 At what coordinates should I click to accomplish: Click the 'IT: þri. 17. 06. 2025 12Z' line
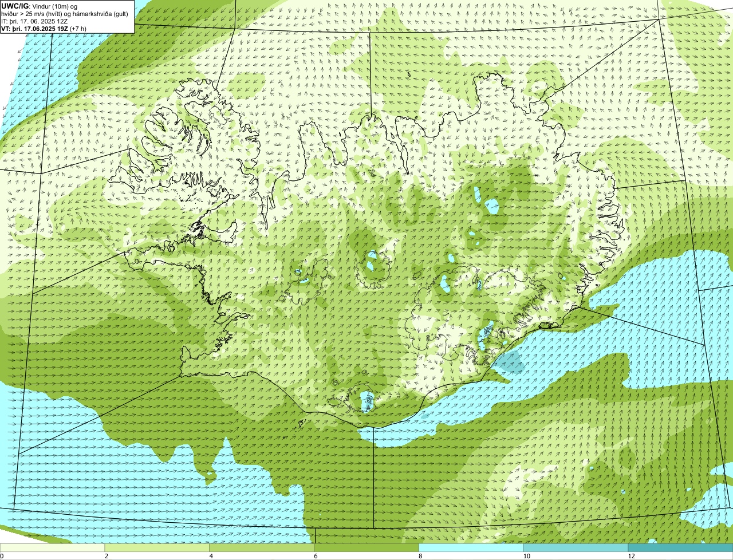[x=34, y=21]
